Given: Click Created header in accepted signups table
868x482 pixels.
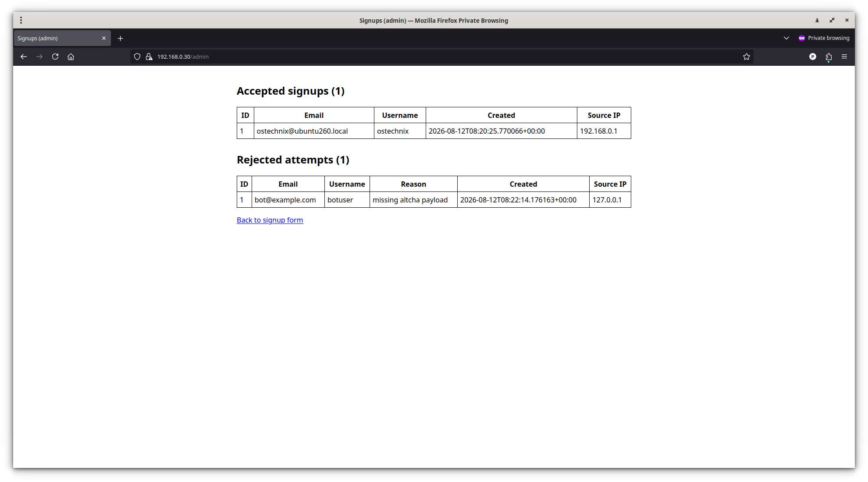Looking at the screenshot, I should (502, 115).
